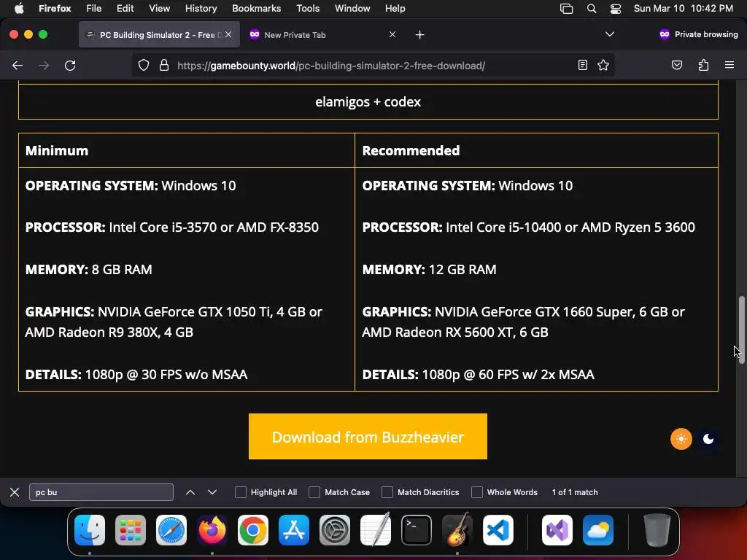Image resolution: width=747 pixels, height=560 pixels.
Task: Toggle Reader View icon in address bar
Action: (582, 65)
